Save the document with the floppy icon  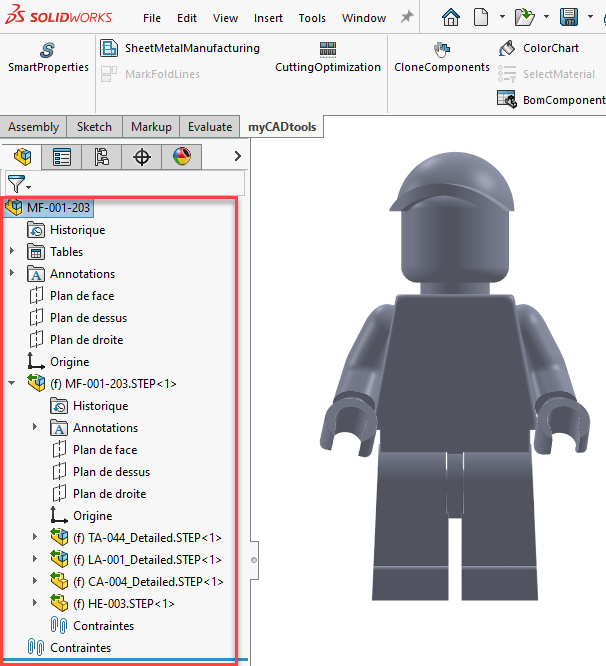coord(569,17)
